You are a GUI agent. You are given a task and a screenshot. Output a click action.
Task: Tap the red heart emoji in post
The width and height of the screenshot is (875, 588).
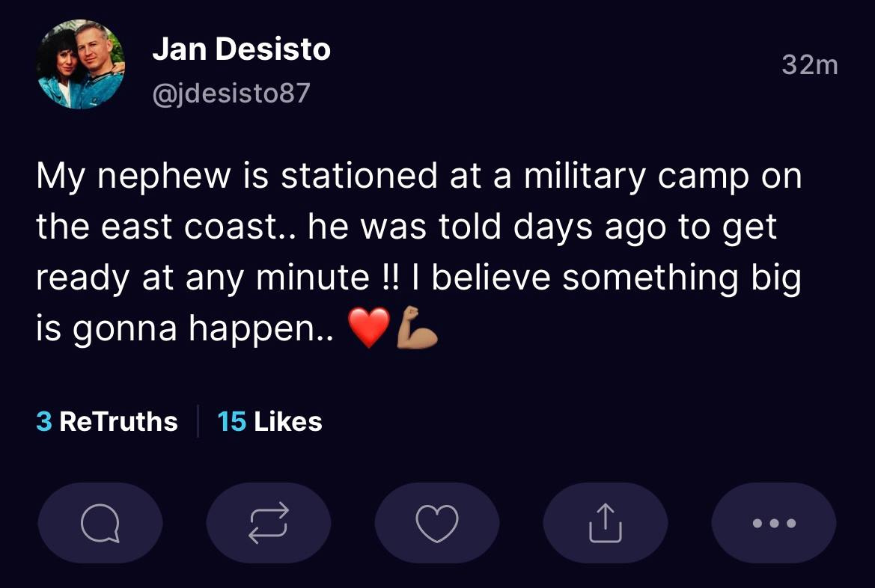[x=369, y=328]
